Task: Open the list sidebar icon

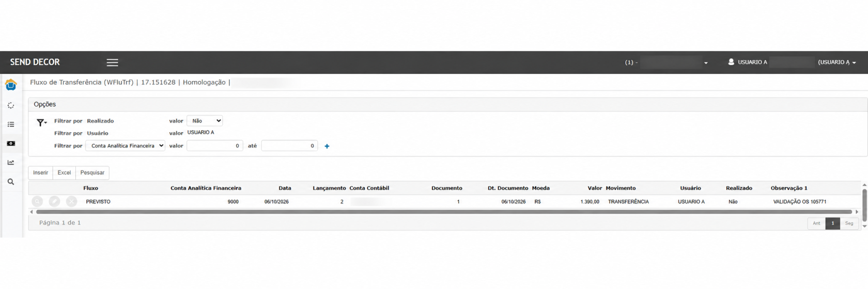Action: pyautogui.click(x=11, y=124)
